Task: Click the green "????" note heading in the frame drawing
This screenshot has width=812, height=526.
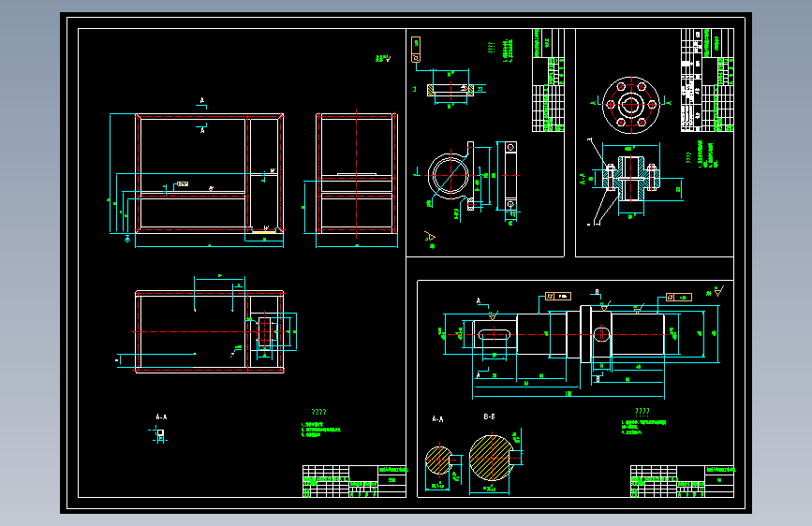Action: tap(319, 412)
